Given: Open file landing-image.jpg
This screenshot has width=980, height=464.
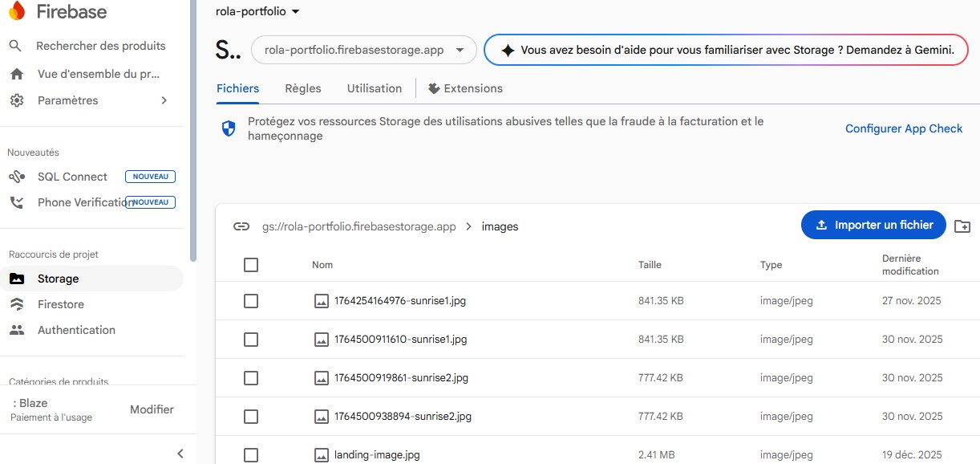Looking at the screenshot, I should click(x=377, y=455).
